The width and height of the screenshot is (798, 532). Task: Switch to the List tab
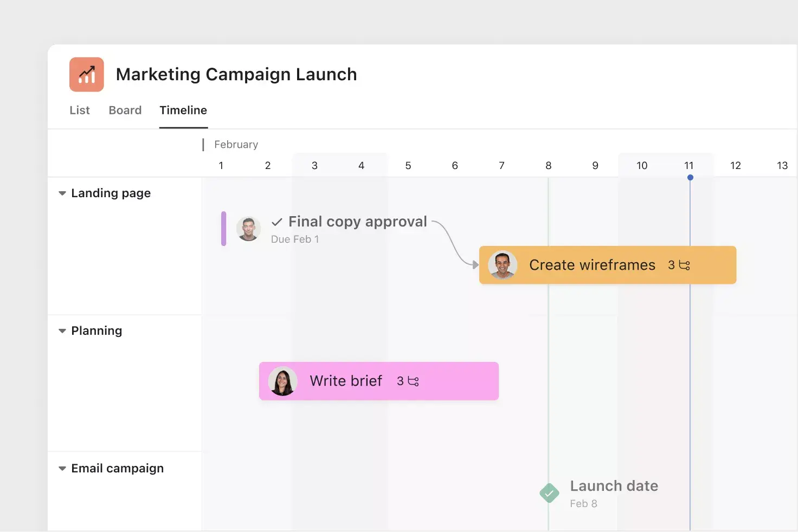pyautogui.click(x=79, y=110)
